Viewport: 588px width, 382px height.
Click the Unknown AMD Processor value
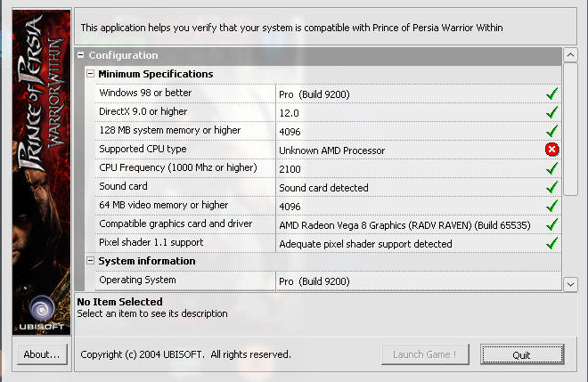pyautogui.click(x=332, y=150)
